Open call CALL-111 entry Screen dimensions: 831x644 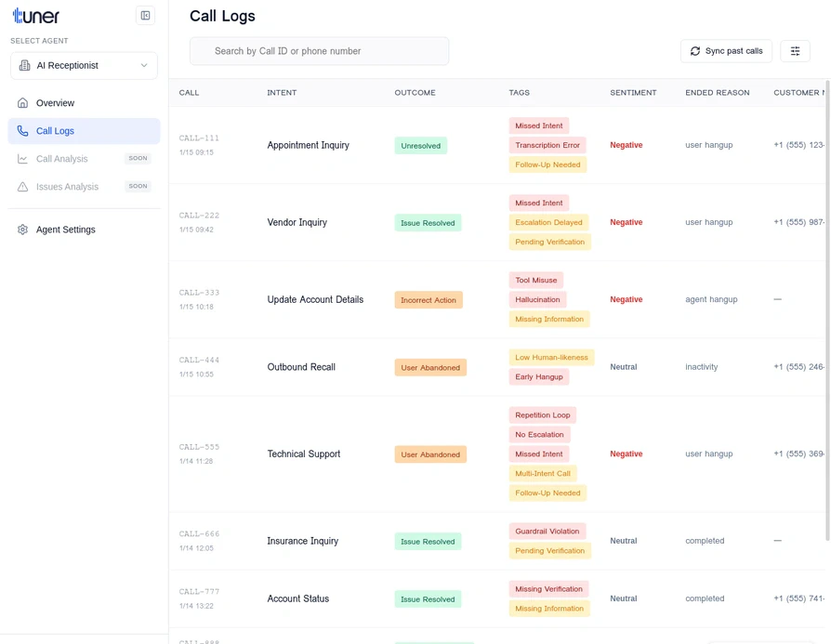click(199, 138)
